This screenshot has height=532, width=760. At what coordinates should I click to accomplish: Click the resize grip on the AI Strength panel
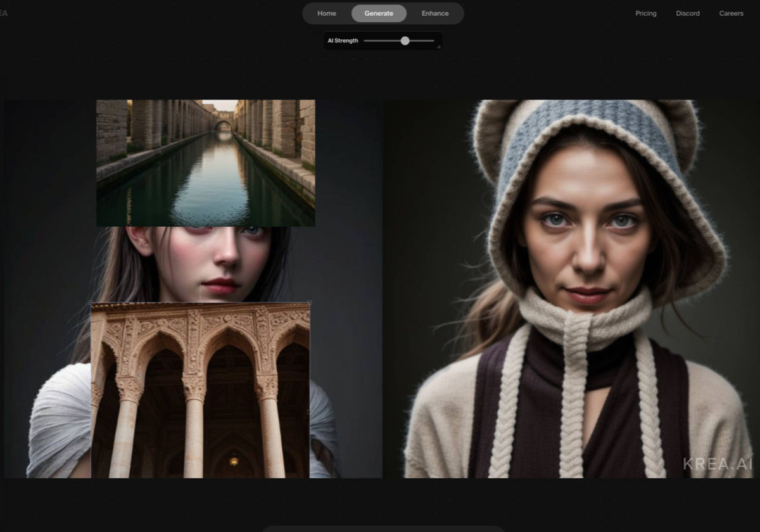click(x=438, y=46)
